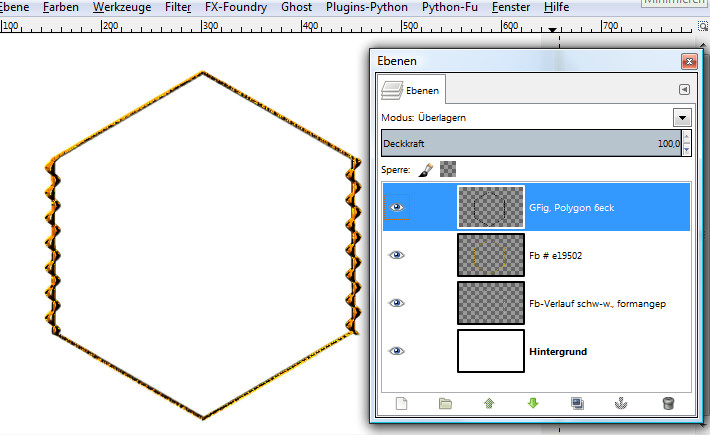Open the Ebenen tab configuration menu arrow
This screenshot has width=710, height=435.
click(684, 89)
